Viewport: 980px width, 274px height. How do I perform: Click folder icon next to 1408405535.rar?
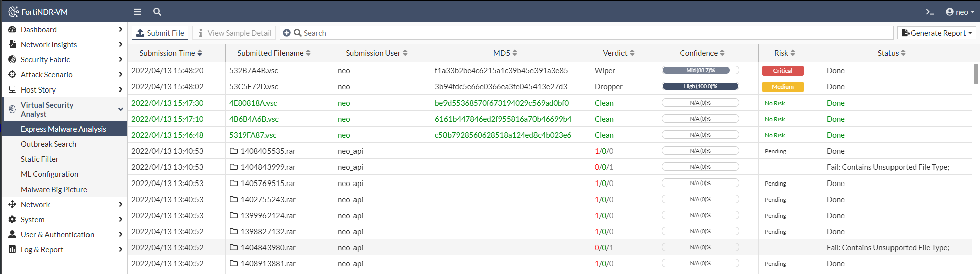point(234,151)
